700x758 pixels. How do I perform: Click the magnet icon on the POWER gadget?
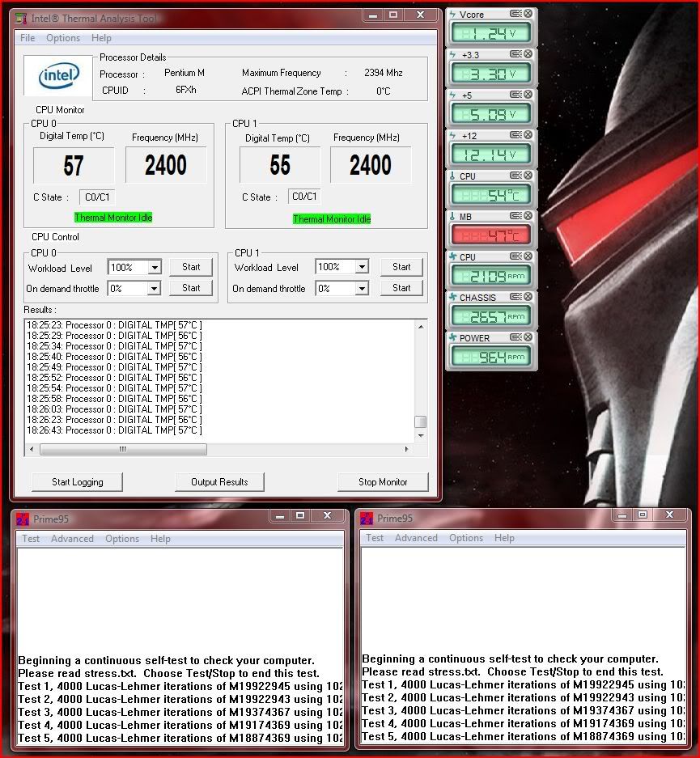coord(515,337)
